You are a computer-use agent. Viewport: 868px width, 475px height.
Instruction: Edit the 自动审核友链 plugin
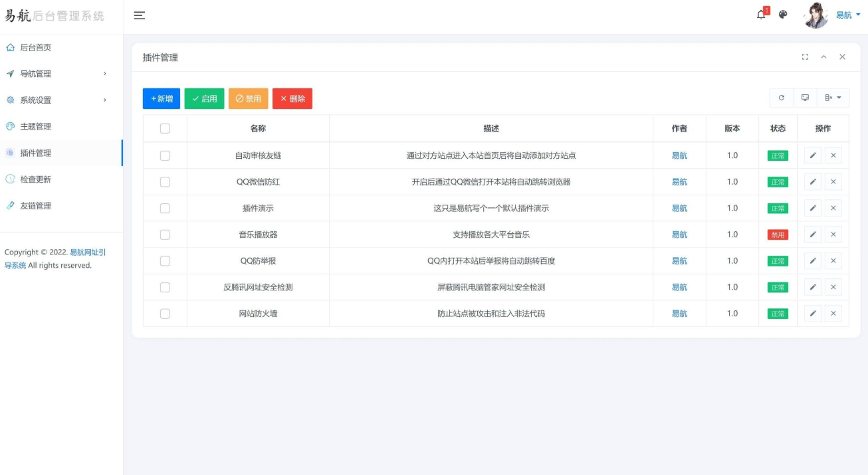pos(813,155)
